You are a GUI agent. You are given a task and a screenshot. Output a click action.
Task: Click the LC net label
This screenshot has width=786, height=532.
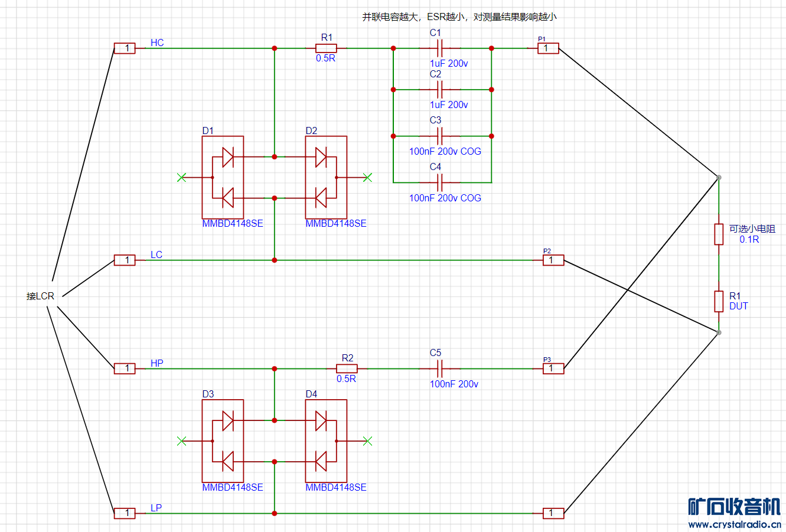pyautogui.click(x=156, y=254)
